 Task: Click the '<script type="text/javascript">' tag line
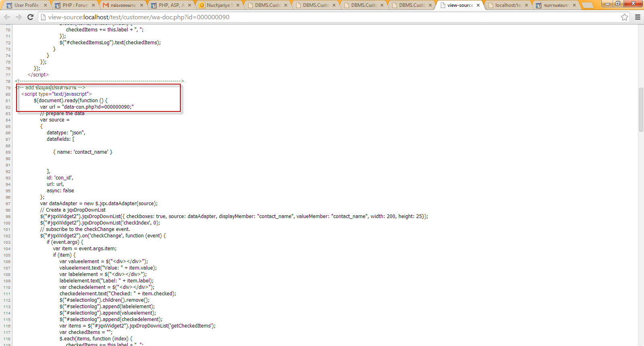(57, 94)
